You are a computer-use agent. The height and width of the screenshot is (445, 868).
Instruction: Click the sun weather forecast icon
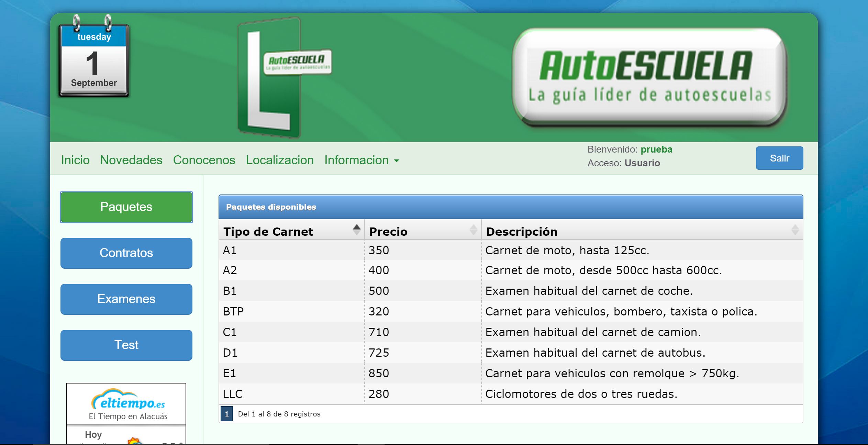(134, 440)
